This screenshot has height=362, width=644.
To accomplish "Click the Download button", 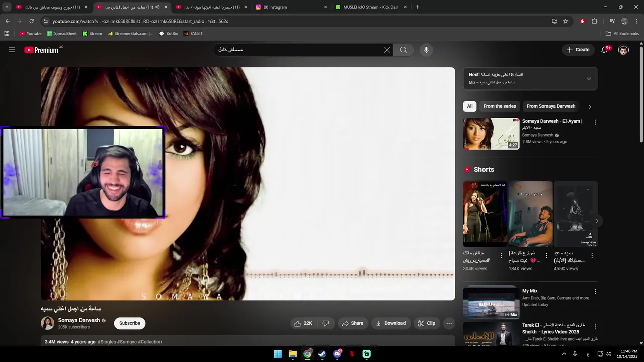I will coord(390,323).
